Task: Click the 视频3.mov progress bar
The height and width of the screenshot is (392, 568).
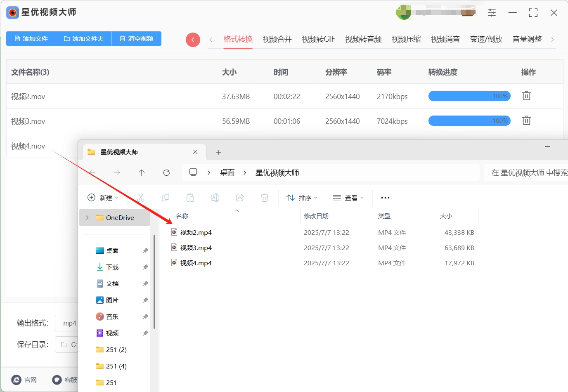Action: 469,121
